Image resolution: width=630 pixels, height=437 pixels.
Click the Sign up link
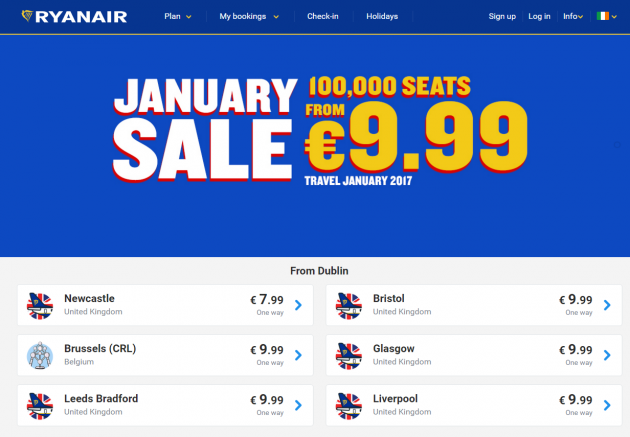[x=502, y=17]
